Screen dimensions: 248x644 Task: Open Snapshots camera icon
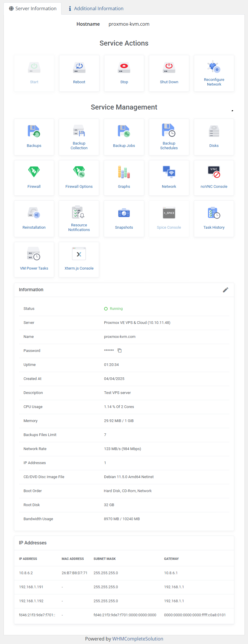coord(124,213)
